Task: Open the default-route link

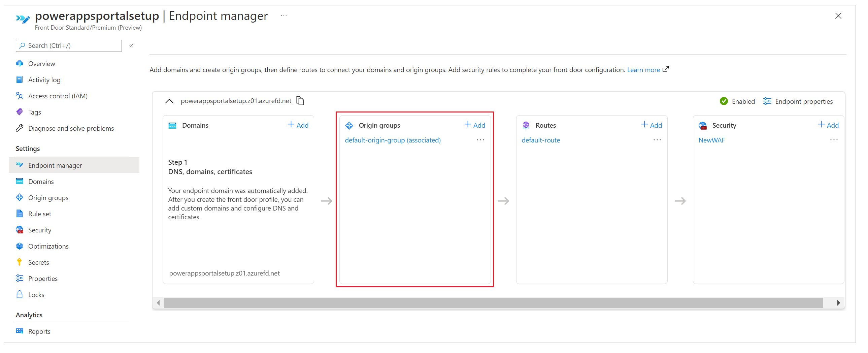Action: 541,140
